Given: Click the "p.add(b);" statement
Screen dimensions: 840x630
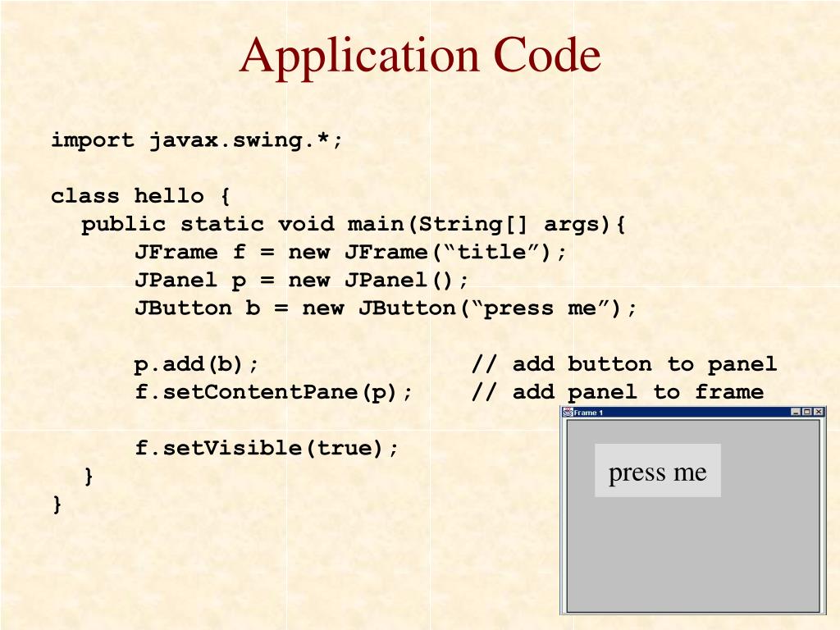Looking at the screenshot, I should pos(197,364).
